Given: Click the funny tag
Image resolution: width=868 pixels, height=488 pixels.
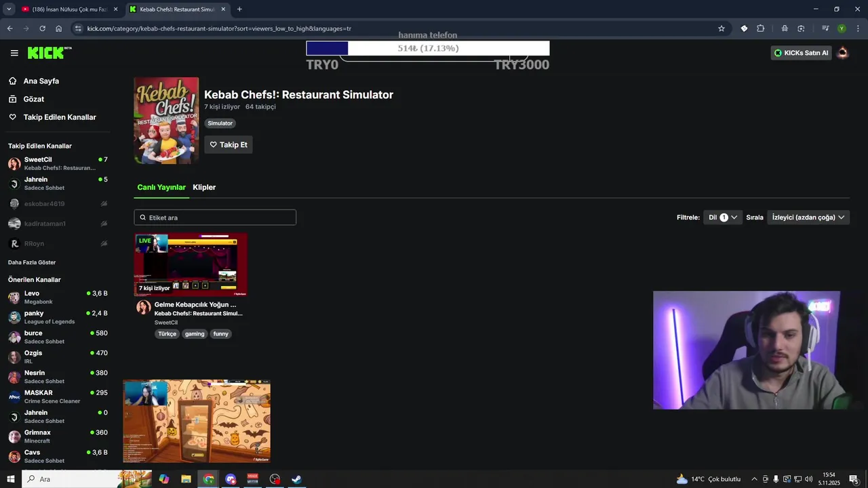Looking at the screenshot, I should 221,333.
